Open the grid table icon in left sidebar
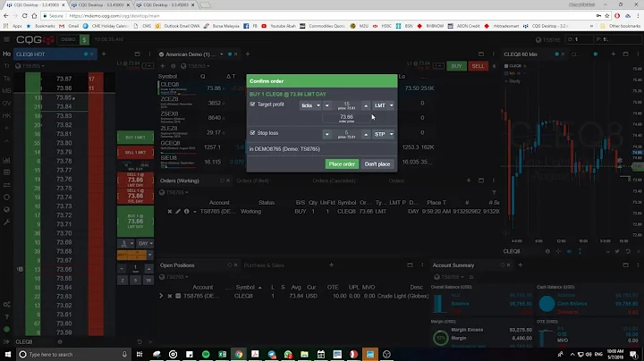644x361 pixels. click(x=6, y=172)
